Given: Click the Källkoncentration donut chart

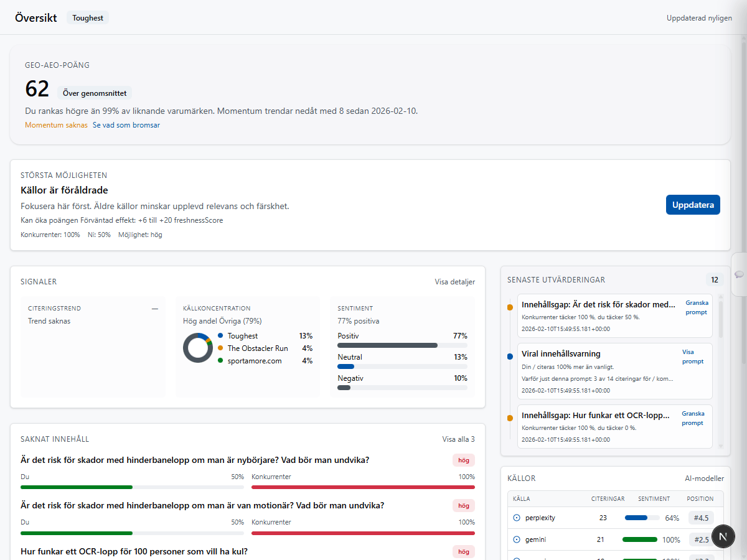Looking at the screenshot, I should 197,348.
